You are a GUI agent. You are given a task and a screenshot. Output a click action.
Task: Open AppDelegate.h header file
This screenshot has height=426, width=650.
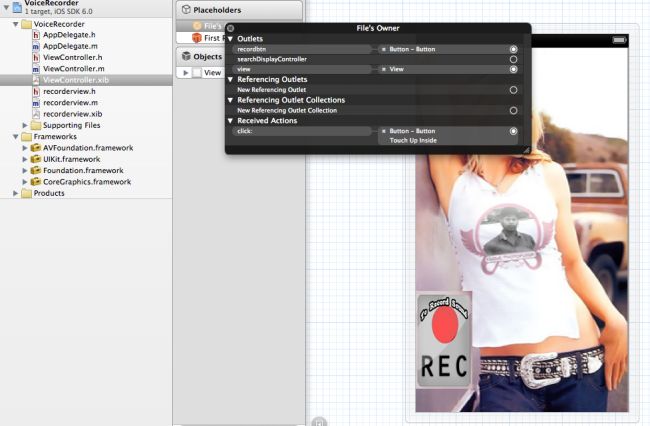70,34
